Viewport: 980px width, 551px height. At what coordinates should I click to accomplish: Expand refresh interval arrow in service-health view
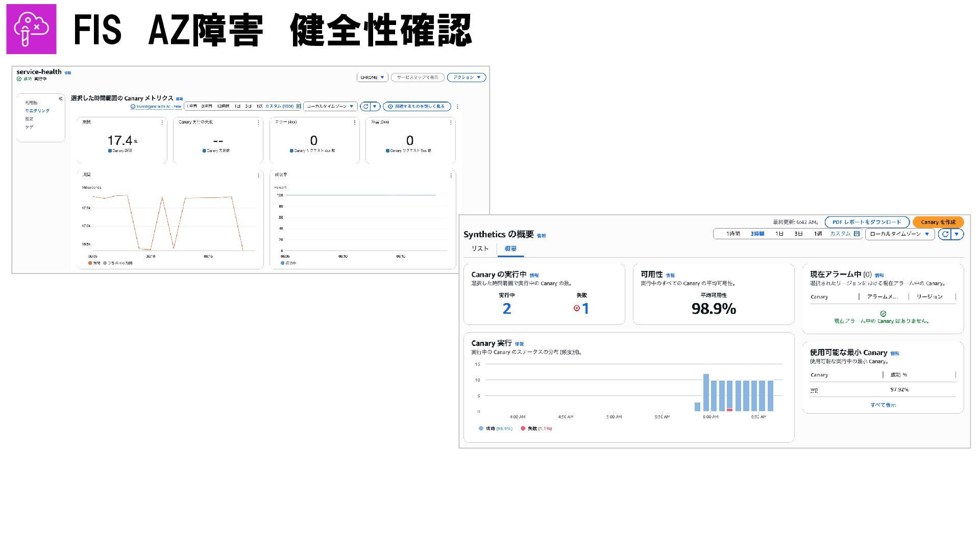point(375,107)
